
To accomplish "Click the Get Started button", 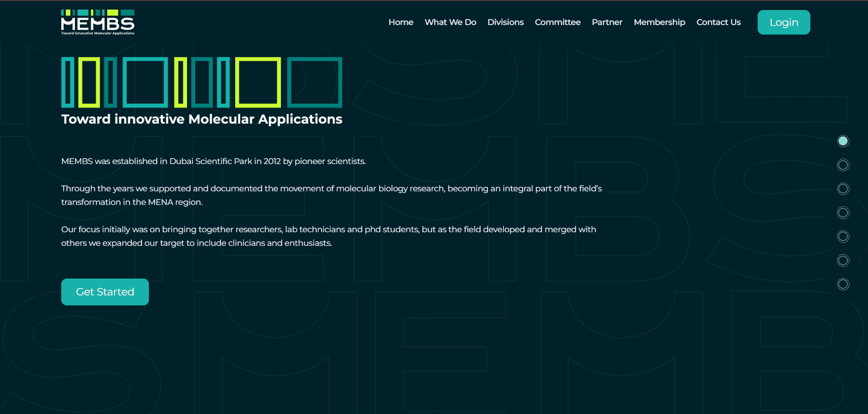I will click(105, 292).
